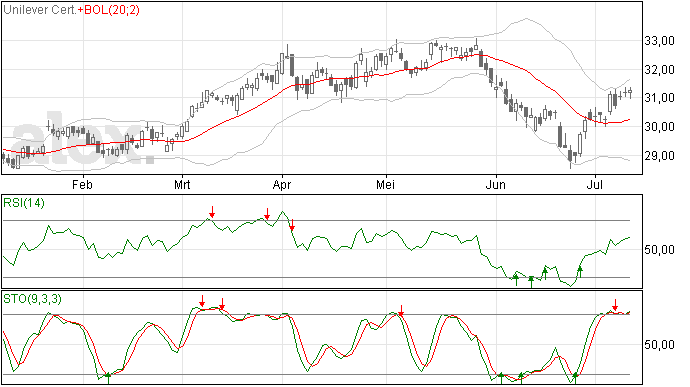Click the STO panel 50,00 axis value

pyautogui.click(x=660, y=344)
